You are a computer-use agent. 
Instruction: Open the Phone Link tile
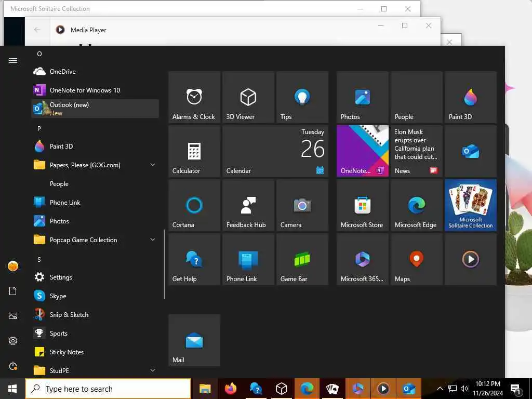tap(248, 259)
